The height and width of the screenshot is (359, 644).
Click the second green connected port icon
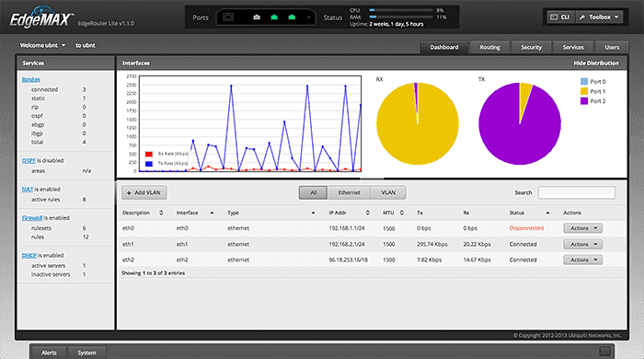[292, 17]
